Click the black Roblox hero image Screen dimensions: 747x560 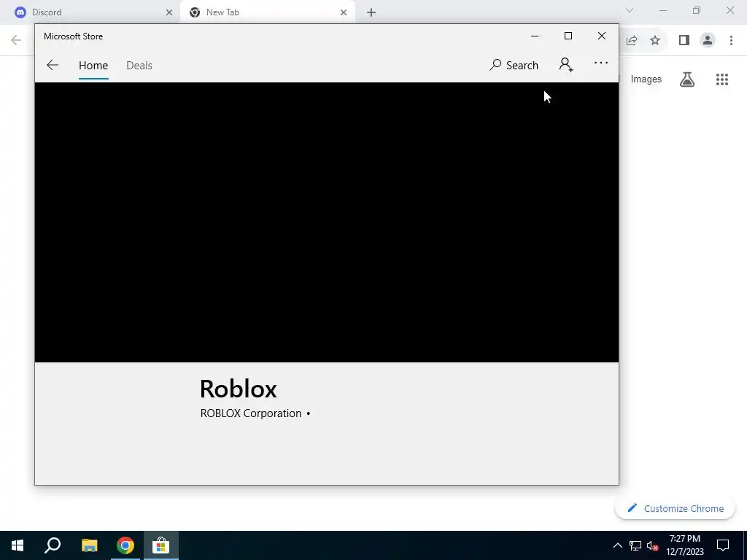click(x=327, y=222)
